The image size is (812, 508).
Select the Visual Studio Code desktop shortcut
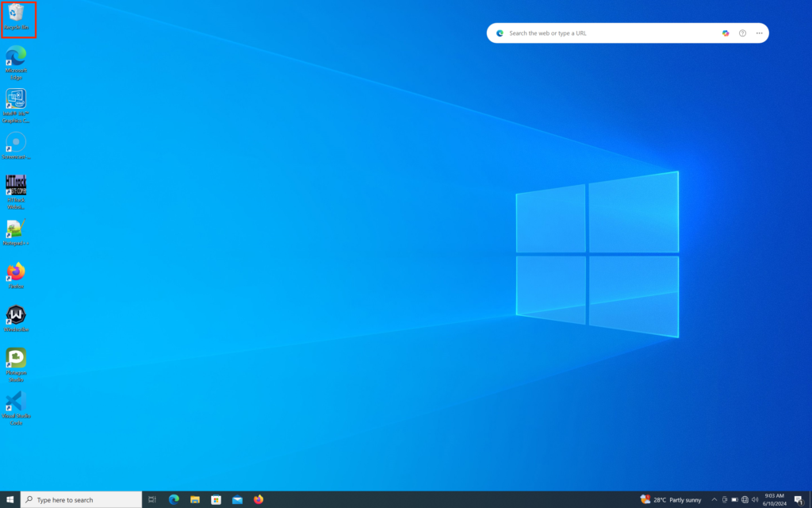[16, 408]
